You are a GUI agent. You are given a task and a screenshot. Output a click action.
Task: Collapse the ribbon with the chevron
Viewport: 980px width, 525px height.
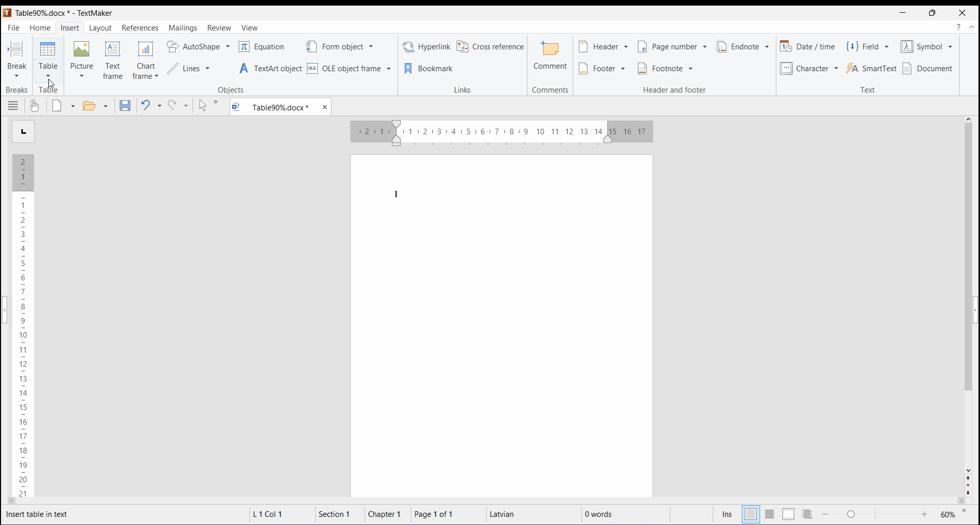[972, 27]
